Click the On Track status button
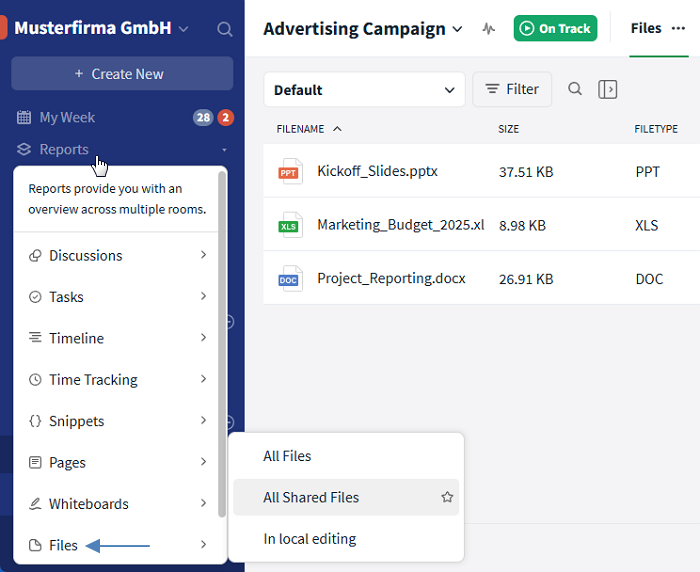 coord(555,29)
